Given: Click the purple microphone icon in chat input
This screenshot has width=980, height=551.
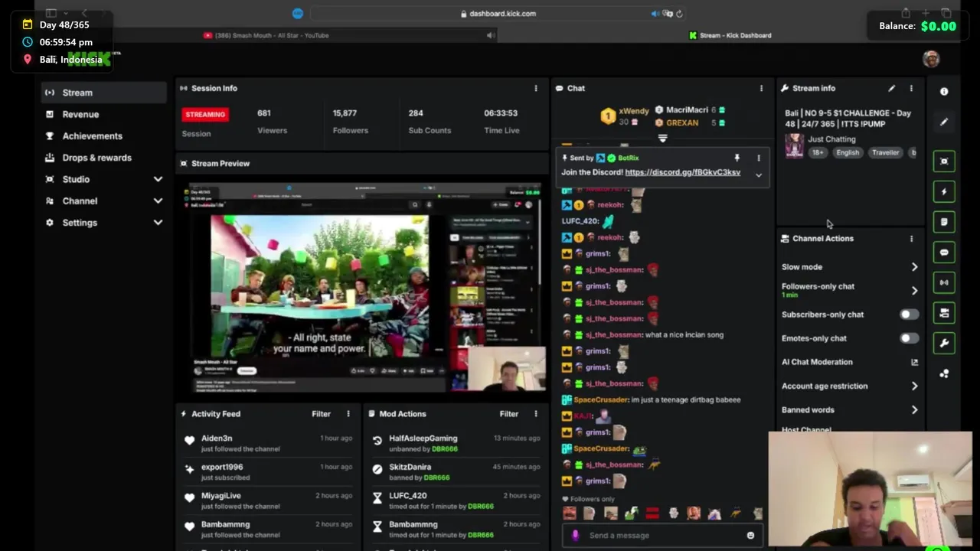Looking at the screenshot, I should (575, 536).
